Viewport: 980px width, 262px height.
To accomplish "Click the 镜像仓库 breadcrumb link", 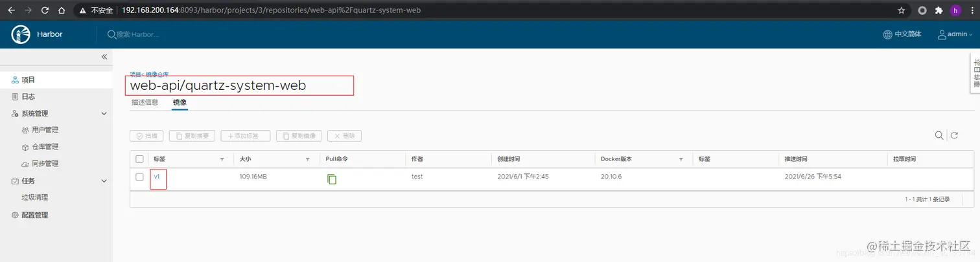I will 156,75.
